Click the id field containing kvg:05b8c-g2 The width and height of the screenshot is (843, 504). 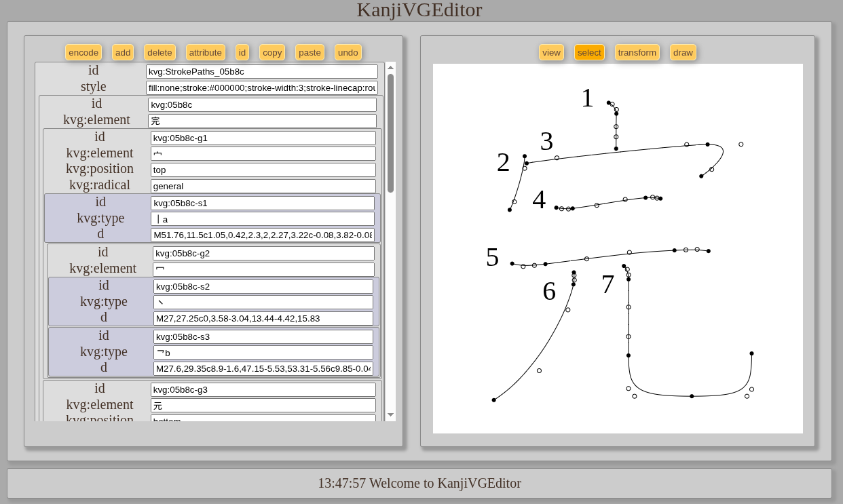(263, 254)
